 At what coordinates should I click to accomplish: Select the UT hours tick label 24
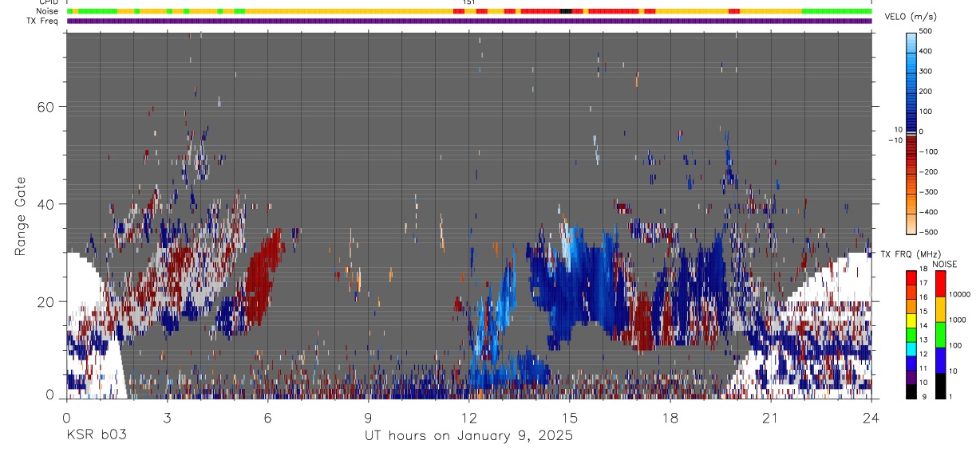coord(871,418)
